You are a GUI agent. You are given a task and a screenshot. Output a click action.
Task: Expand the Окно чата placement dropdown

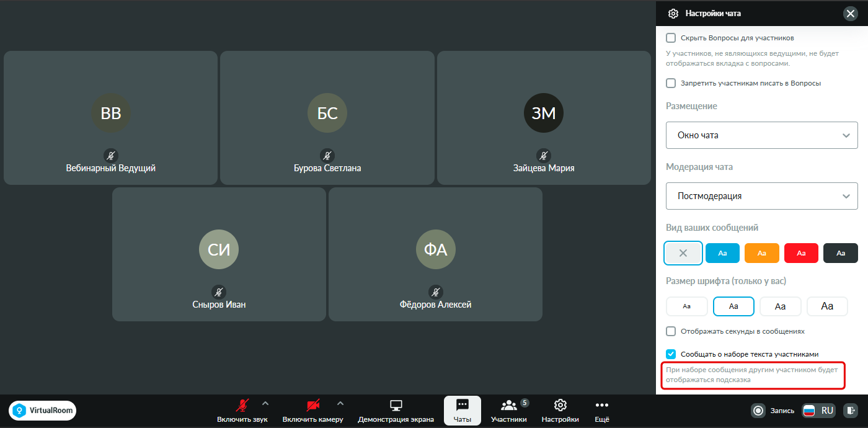(762, 135)
